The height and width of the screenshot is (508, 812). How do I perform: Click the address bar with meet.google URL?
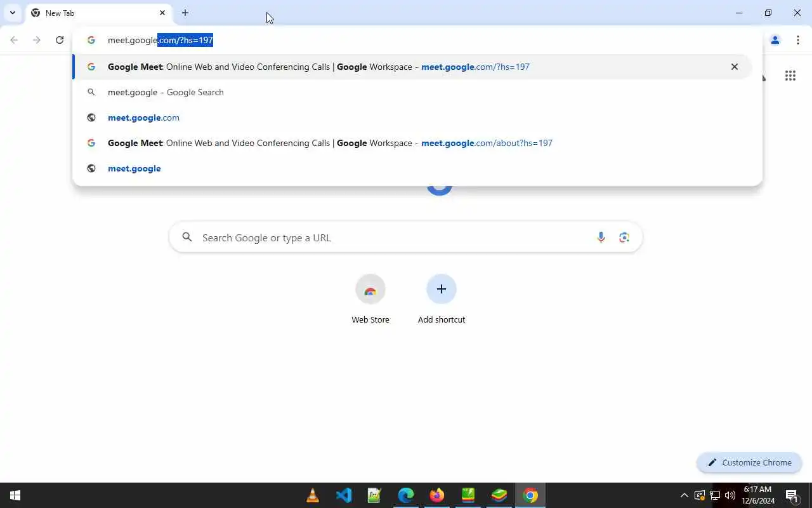coord(417,40)
